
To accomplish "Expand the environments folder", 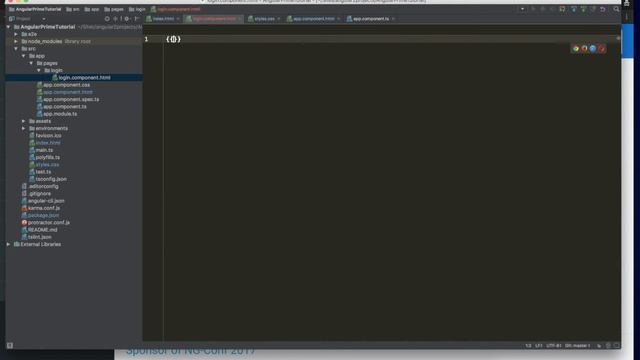I will point(24,128).
